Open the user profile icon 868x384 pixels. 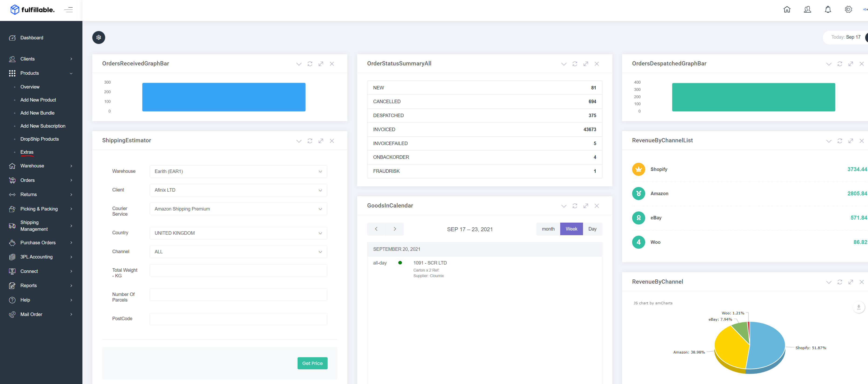click(x=807, y=10)
